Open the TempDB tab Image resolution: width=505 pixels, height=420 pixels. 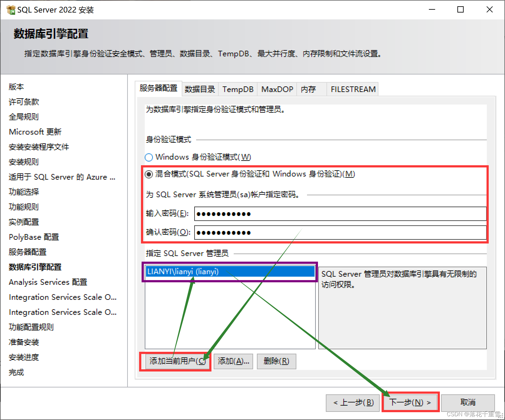click(238, 89)
